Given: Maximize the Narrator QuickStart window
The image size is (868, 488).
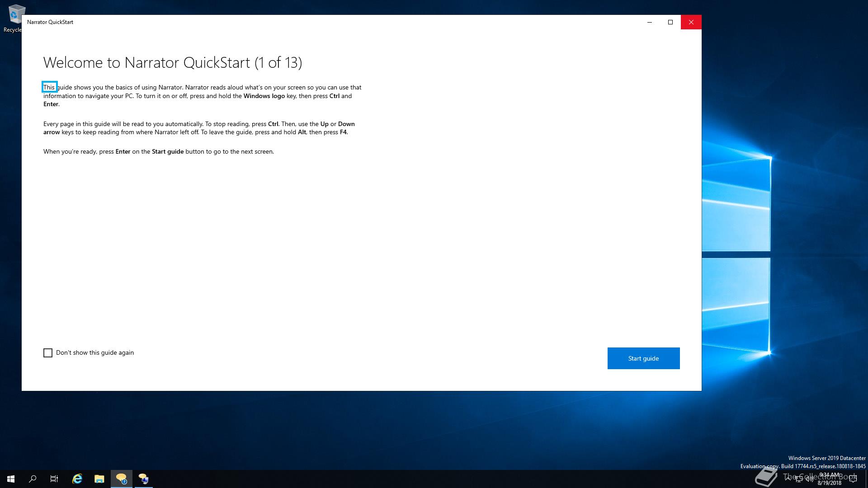Looking at the screenshot, I should (670, 22).
